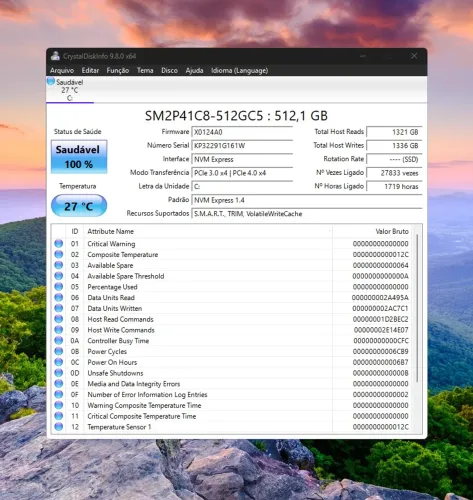Click raw value 000000002A495A
473x500 pixels.
point(380,297)
